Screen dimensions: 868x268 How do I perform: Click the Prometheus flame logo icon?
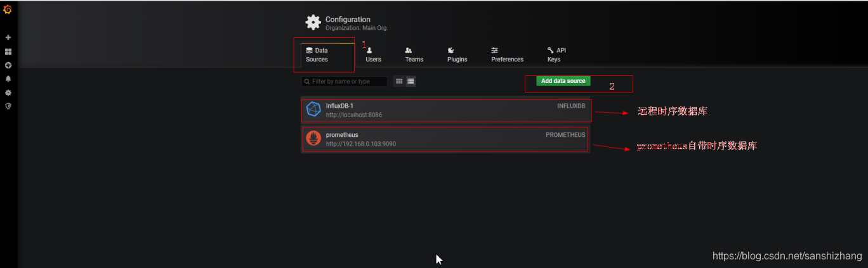point(313,139)
